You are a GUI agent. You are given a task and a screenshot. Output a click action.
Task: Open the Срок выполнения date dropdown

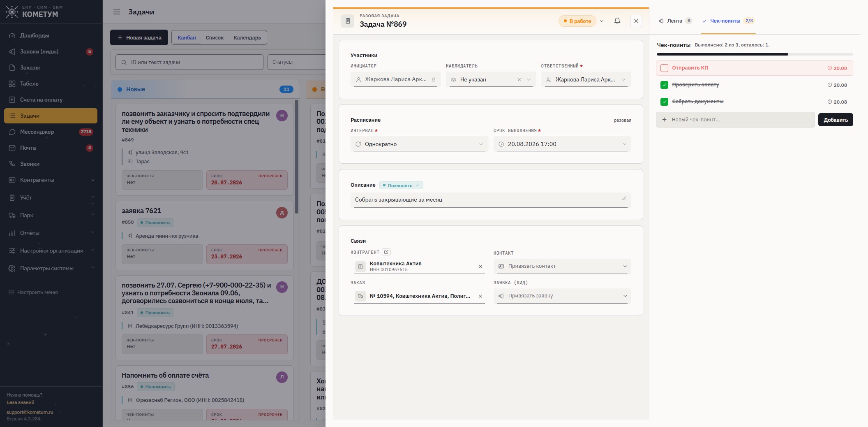(562, 144)
